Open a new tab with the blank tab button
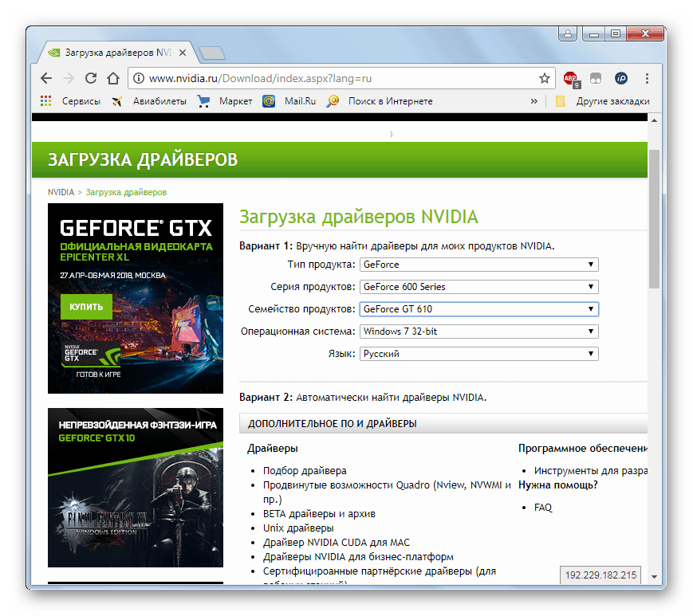Image resolution: width=693 pixels, height=616 pixels. click(212, 53)
